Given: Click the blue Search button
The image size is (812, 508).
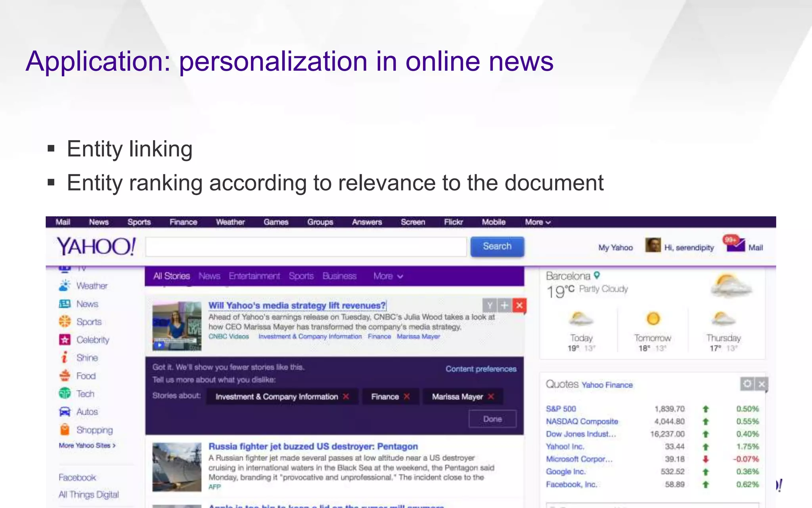Looking at the screenshot, I should pos(497,246).
